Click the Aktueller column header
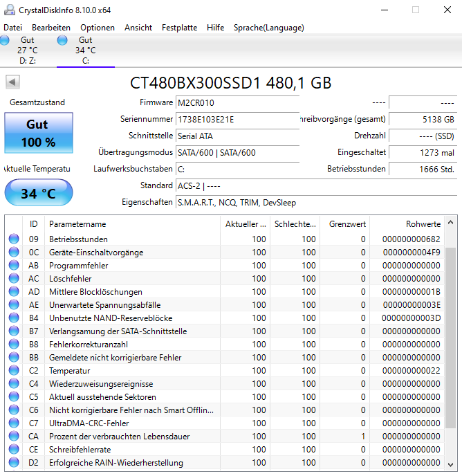Image resolution: width=462 pixels, height=476 pixels. pos(246,224)
